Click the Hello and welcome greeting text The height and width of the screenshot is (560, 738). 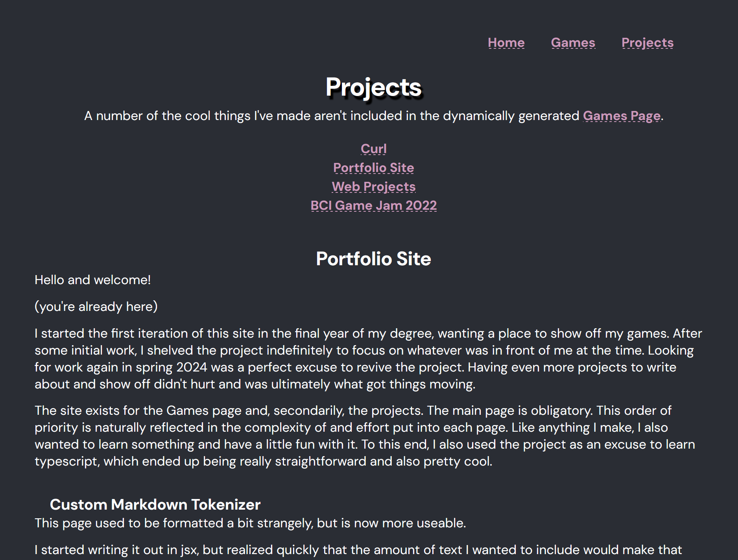92,279
